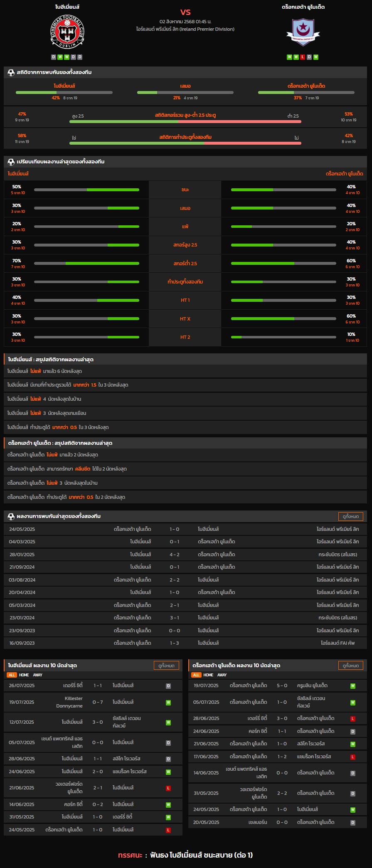
Task: Click W result badge for 24/06/2025 Bohemians 2-0 match
Action: click(x=168, y=772)
